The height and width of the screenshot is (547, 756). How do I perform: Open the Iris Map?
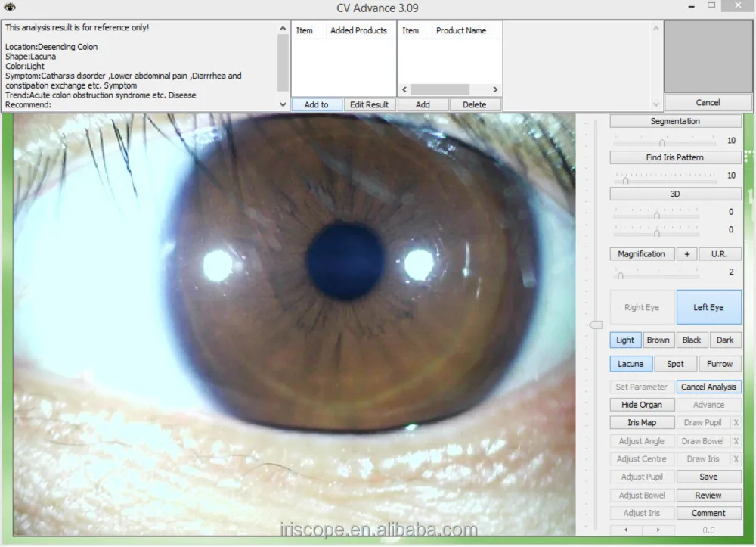(642, 423)
